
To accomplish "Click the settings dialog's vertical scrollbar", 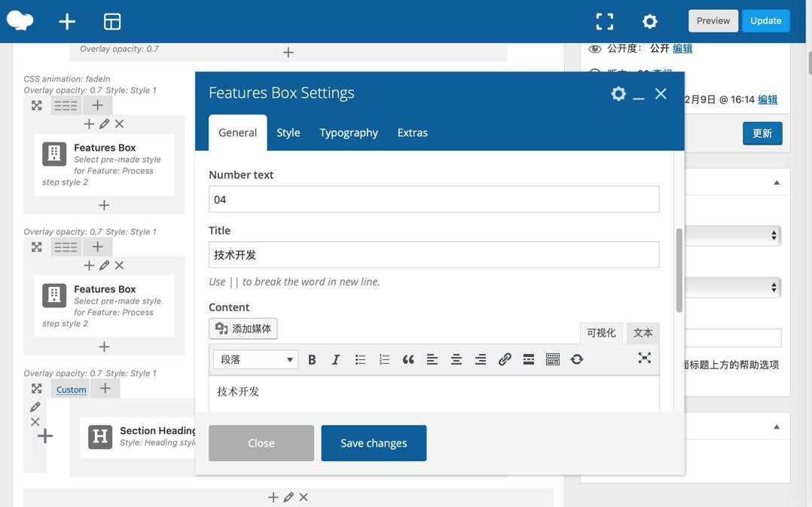I will point(679,270).
